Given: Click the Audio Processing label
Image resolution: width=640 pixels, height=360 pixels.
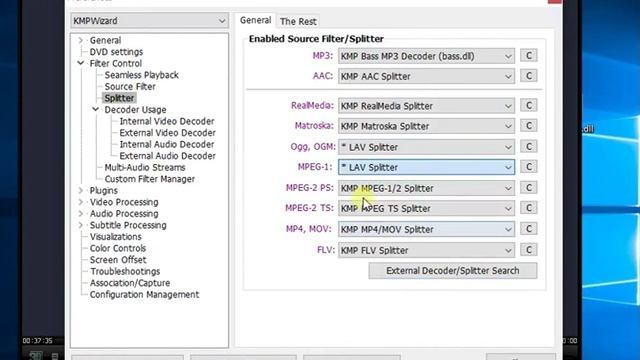Looking at the screenshot, I should [124, 213].
